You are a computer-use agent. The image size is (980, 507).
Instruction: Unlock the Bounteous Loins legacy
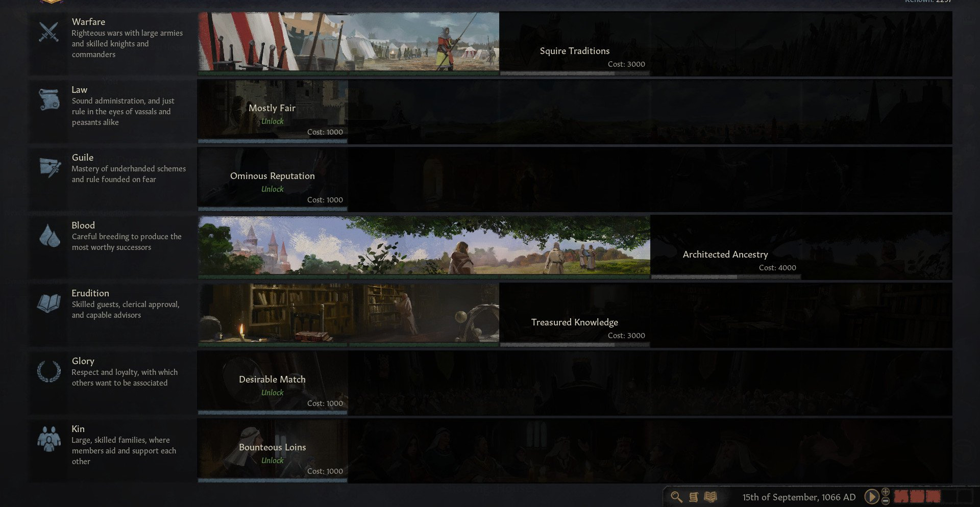coord(273,460)
